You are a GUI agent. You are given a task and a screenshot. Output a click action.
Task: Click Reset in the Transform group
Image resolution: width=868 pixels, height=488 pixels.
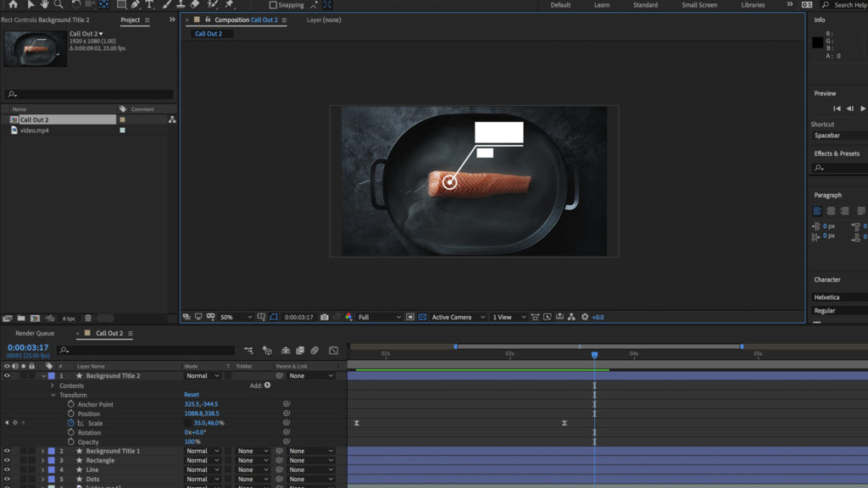click(192, 395)
